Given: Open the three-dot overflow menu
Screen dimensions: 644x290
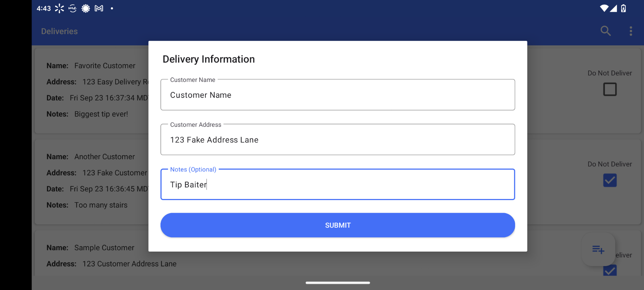Looking at the screenshot, I should tap(631, 31).
